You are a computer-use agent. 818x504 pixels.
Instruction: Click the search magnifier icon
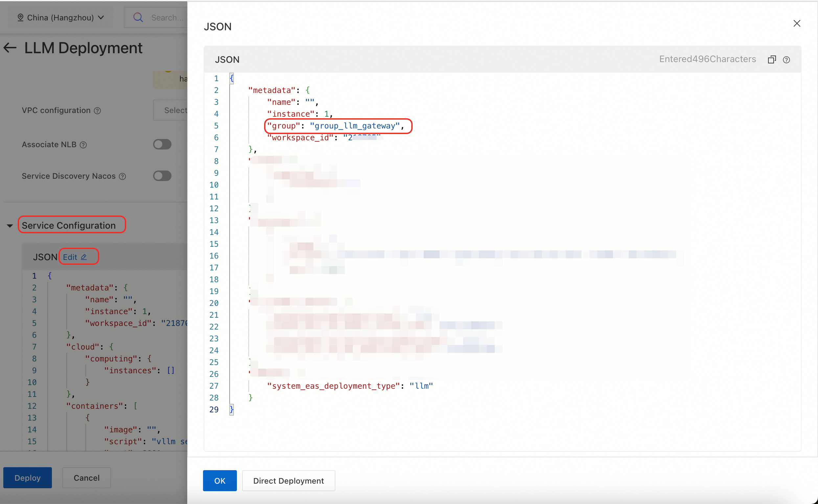point(138,17)
